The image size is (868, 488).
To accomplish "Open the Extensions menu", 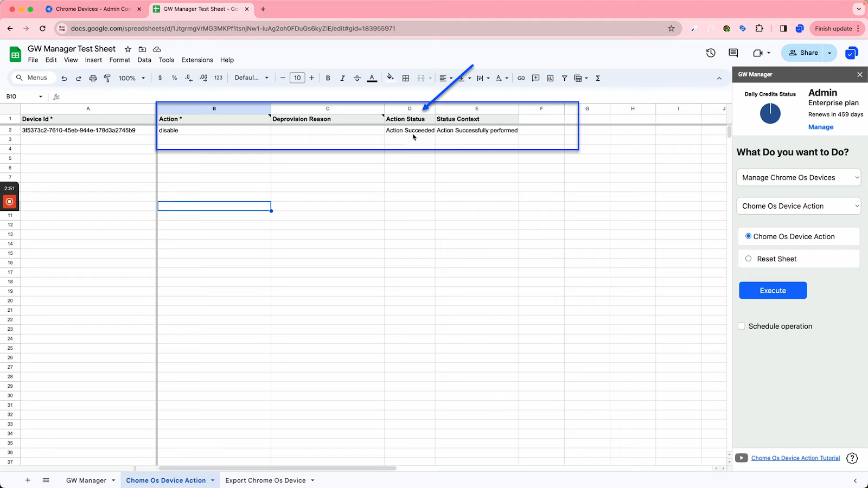I will click(197, 60).
